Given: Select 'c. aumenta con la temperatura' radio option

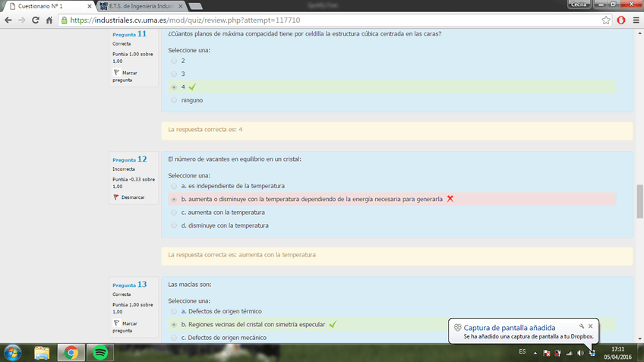Looking at the screenshot, I should (174, 212).
